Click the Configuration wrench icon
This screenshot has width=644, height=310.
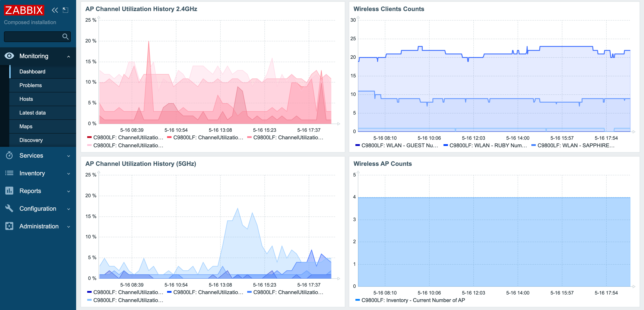9,209
